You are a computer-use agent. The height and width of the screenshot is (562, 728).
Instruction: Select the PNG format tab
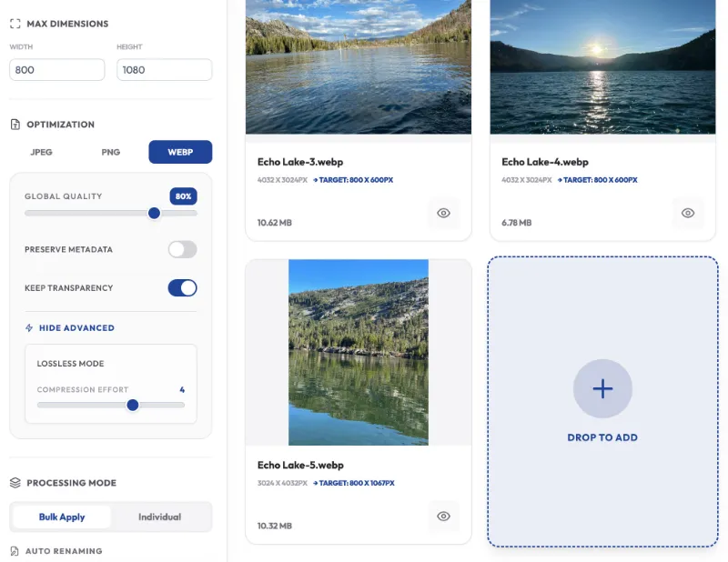click(x=110, y=152)
